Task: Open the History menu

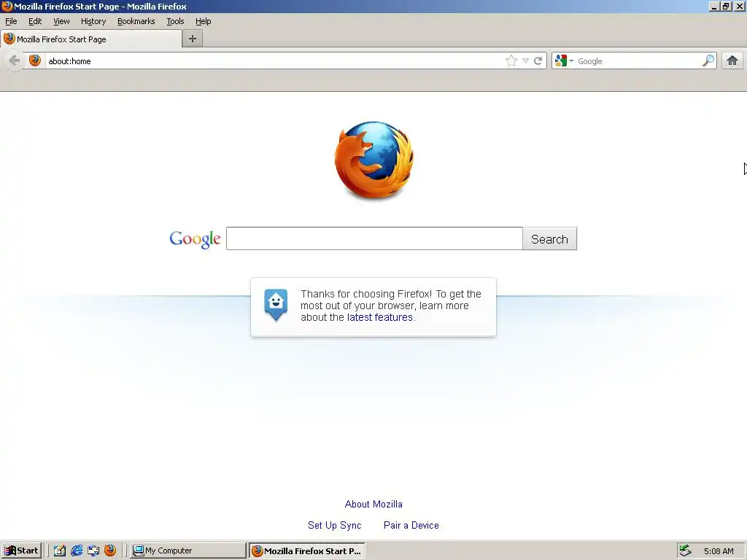Action: (x=93, y=21)
